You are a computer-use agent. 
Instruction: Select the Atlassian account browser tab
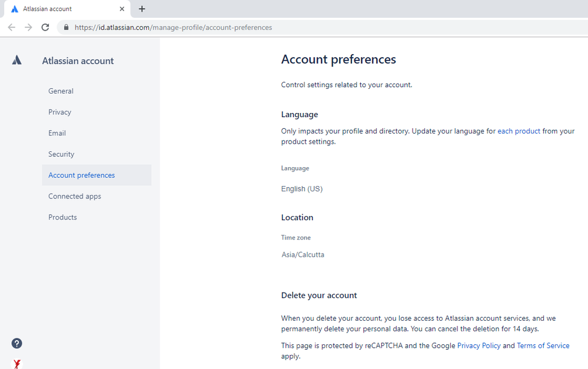pos(68,9)
